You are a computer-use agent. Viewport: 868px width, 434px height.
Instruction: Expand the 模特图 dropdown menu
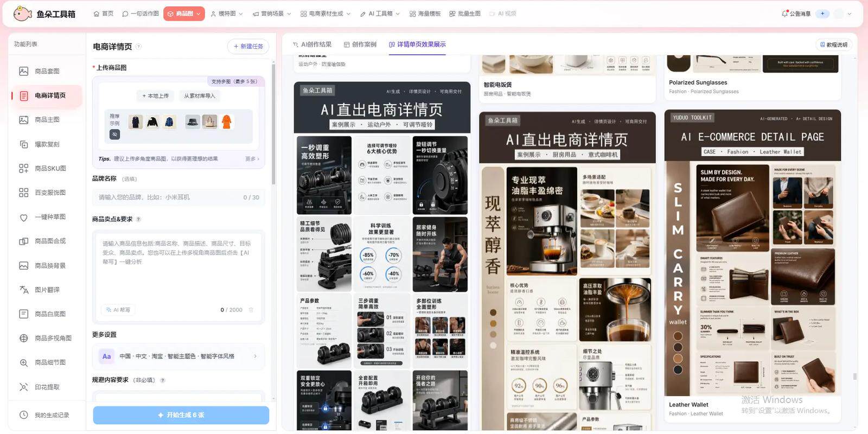(x=227, y=14)
